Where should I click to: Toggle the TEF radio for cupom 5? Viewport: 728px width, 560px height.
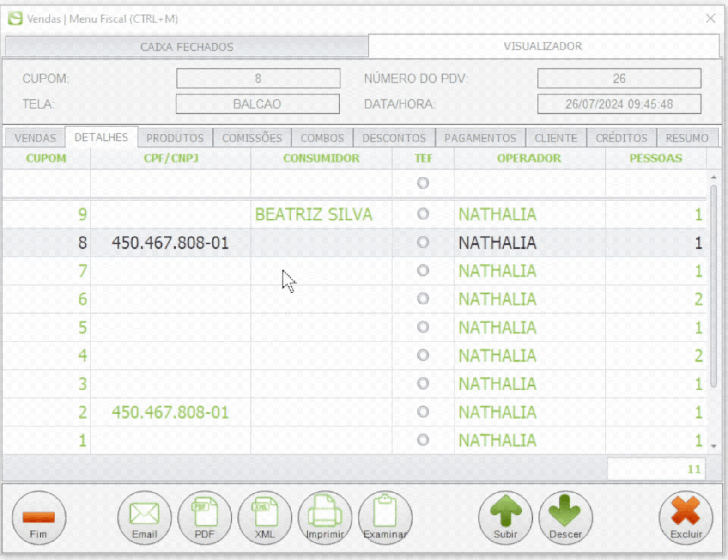(x=423, y=327)
